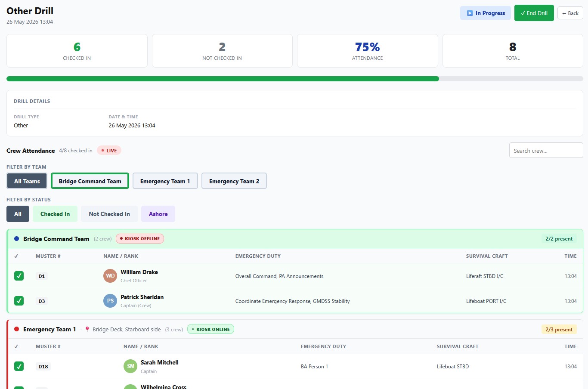Click 'Lifeboat STBD' survival craft cell

(453, 367)
